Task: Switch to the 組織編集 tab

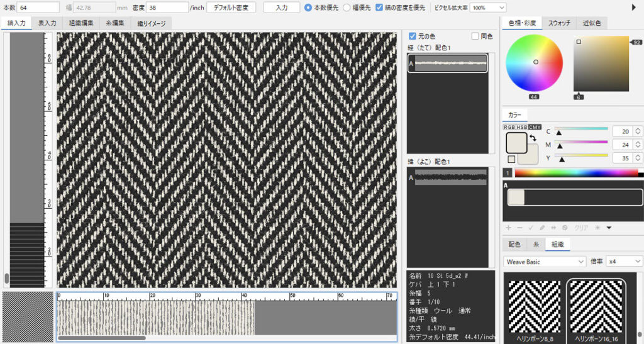Action: (x=80, y=23)
